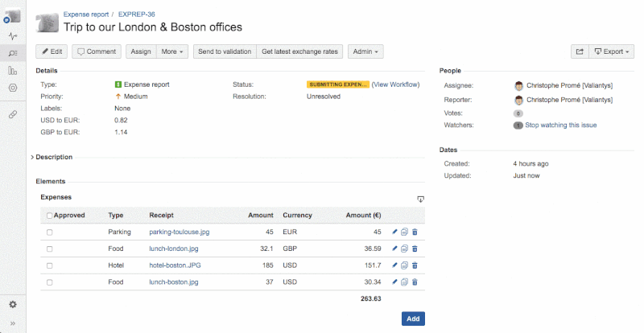Viewport: 644px width, 333px height.
Task: Open the reports chart icon in sidebar
Action: click(13, 71)
